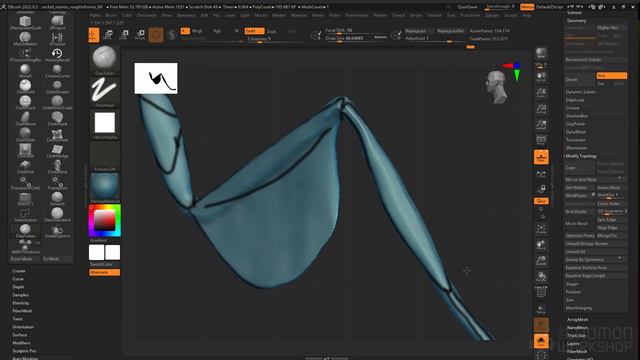Expand the NanoMesh section
Image resolution: width=640 pixels, height=360 pixels.
point(577,327)
